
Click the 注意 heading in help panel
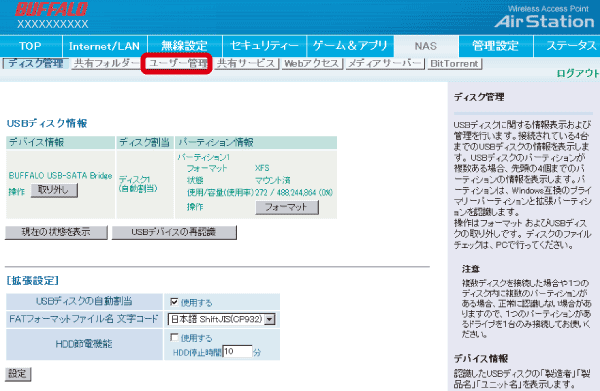click(471, 269)
